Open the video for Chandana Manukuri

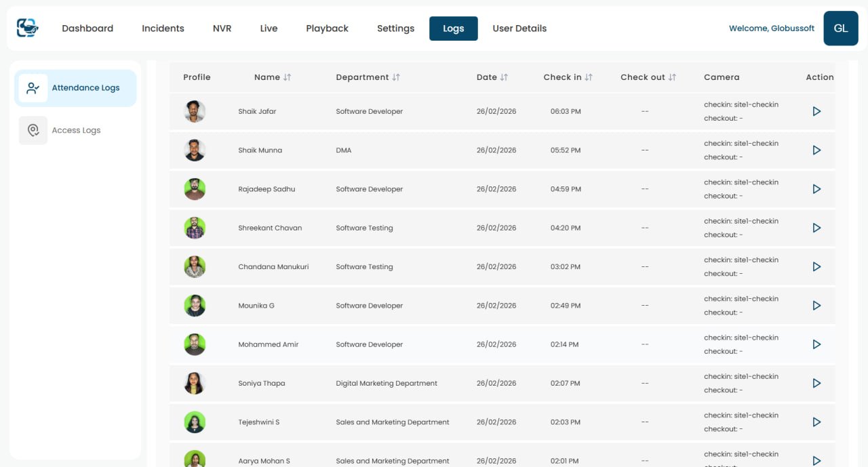point(816,266)
